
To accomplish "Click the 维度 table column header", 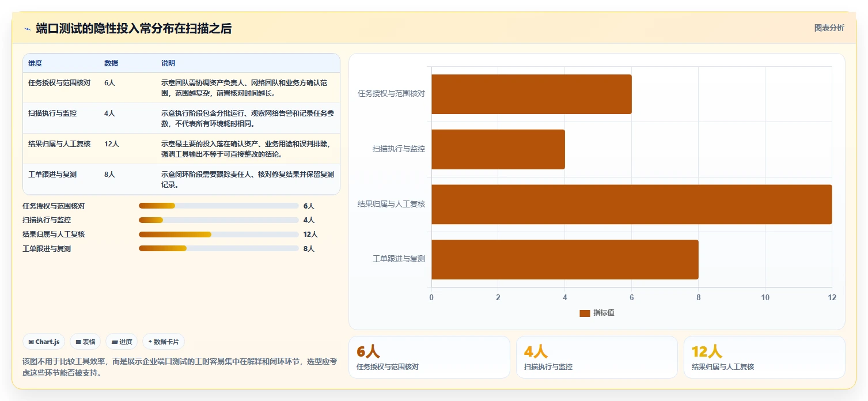I will pyautogui.click(x=35, y=63).
